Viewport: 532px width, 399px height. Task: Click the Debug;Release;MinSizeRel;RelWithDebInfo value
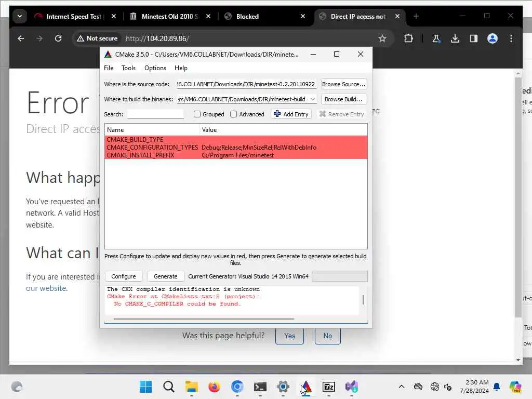[x=259, y=147]
